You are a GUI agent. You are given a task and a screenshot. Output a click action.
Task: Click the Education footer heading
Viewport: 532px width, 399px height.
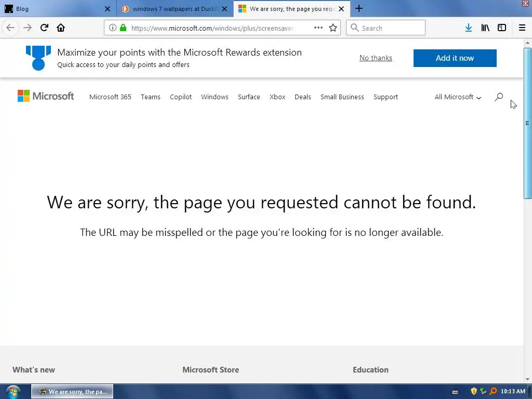click(370, 370)
